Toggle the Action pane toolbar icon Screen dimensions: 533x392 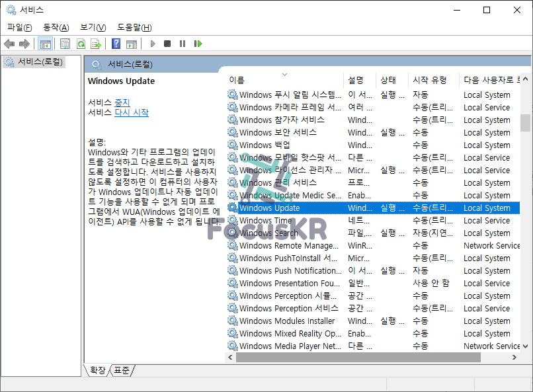click(132, 44)
